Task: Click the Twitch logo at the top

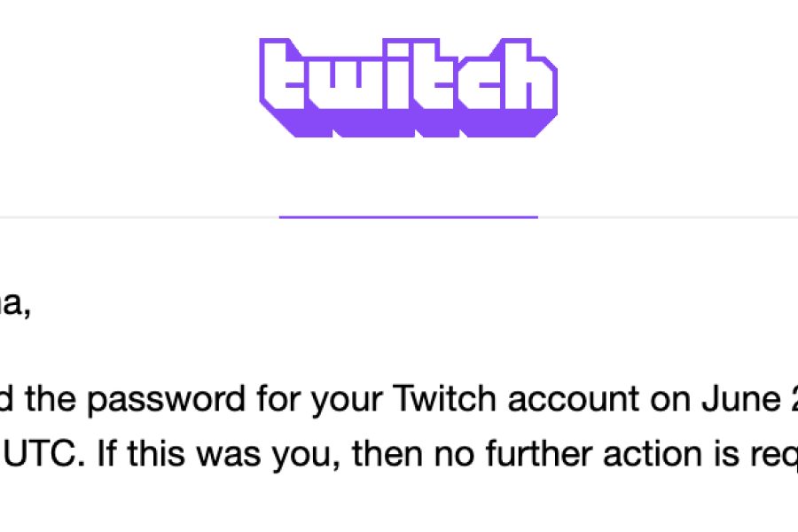Action: coord(409,87)
